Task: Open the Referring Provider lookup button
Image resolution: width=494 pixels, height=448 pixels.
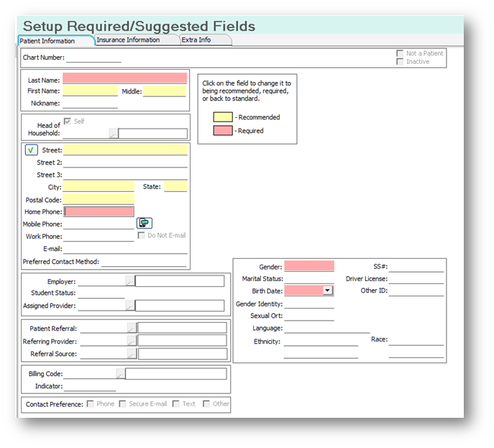Action: point(132,341)
